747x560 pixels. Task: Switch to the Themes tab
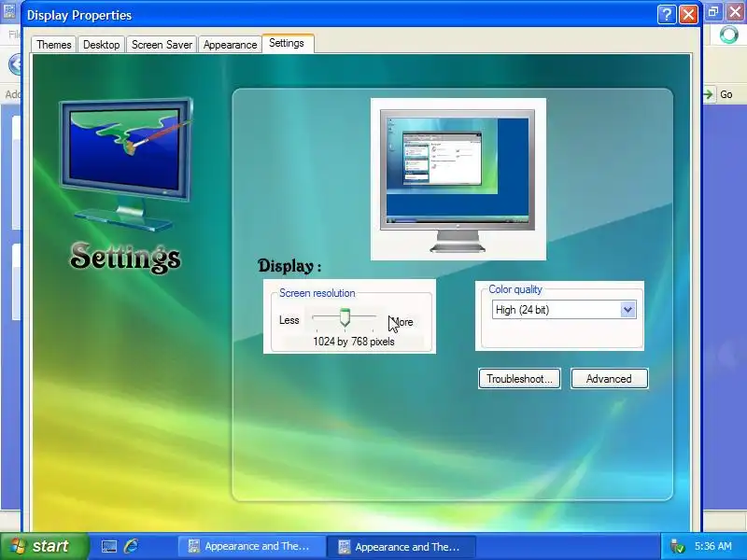(54, 44)
